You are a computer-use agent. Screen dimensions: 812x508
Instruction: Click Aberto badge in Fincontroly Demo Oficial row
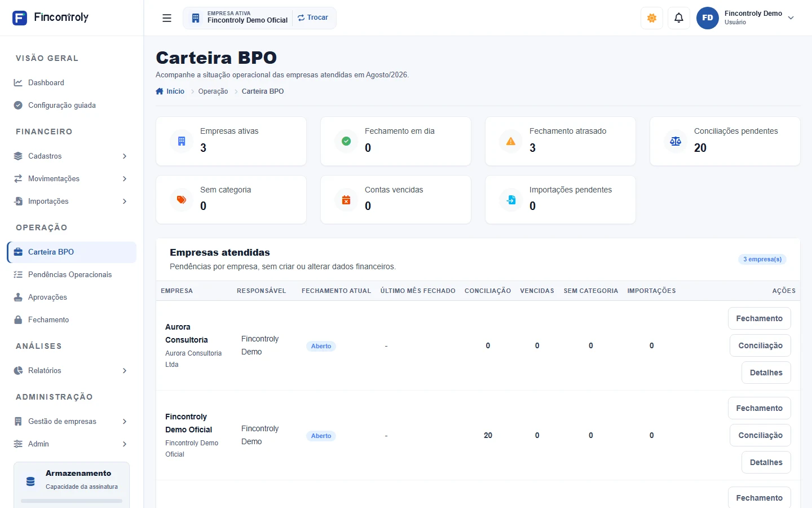click(x=321, y=436)
